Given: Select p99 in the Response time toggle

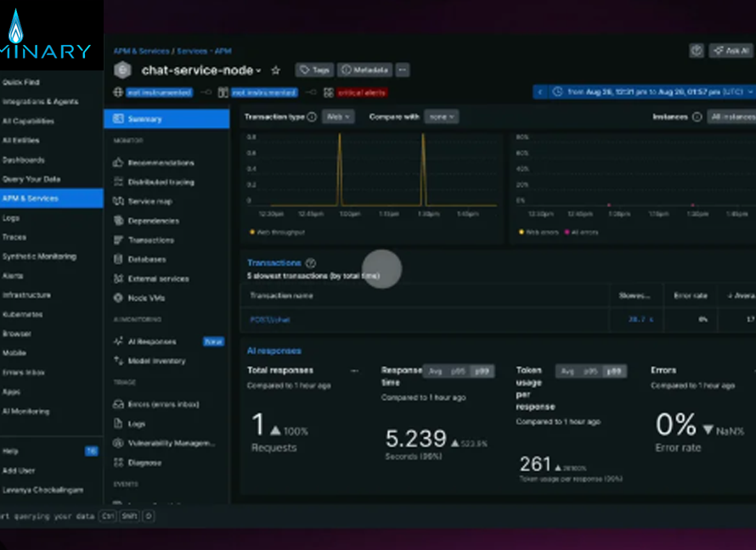Looking at the screenshot, I should [482, 372].
